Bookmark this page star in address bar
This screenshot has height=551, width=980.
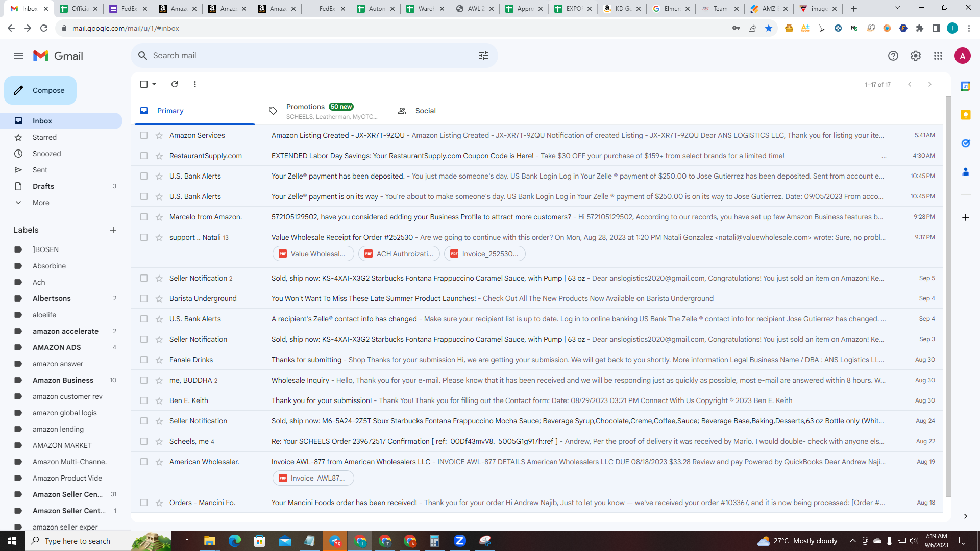(x=769, y=28)
